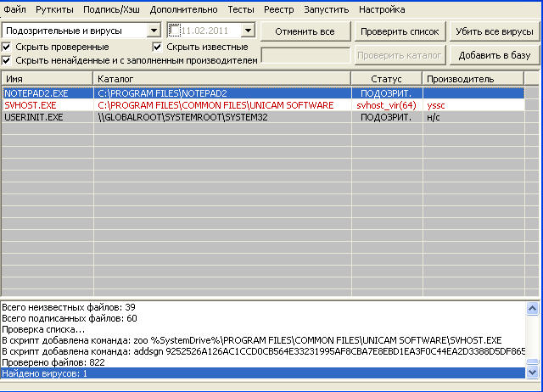Open the Подпись/Хэш menu
The image size is (543, 392).
[111, 9]
